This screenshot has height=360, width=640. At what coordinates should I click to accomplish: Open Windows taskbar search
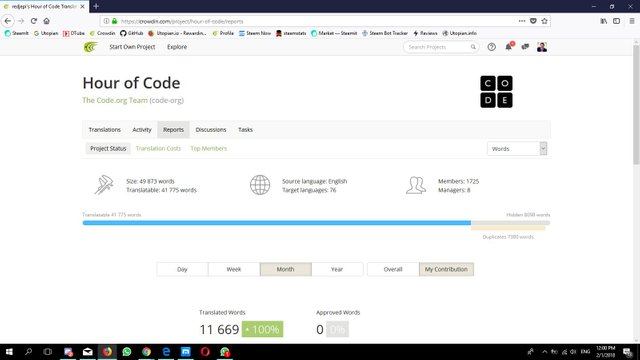(28, 351)
